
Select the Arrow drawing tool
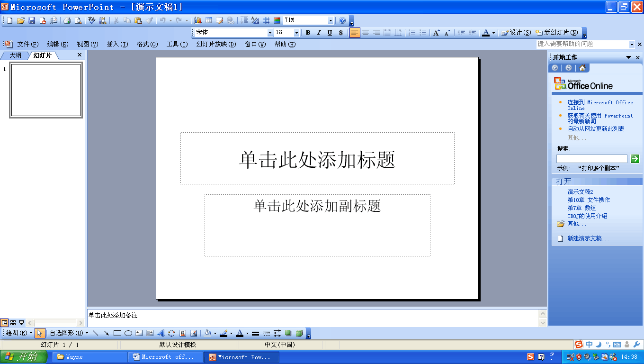[107, 333]
